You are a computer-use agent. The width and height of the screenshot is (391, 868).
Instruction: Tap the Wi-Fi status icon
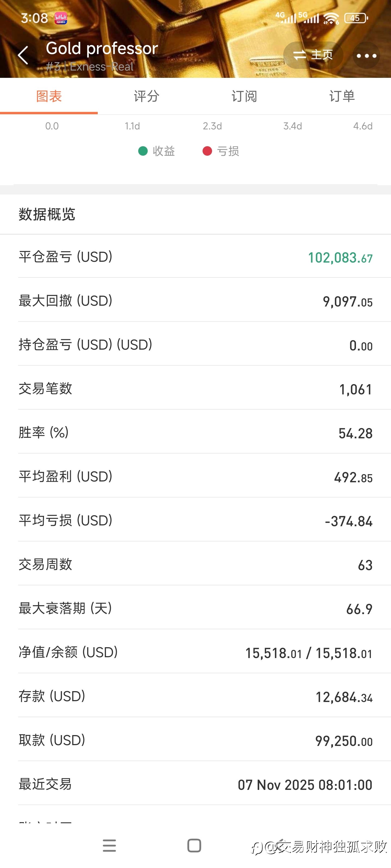(331, 18)
